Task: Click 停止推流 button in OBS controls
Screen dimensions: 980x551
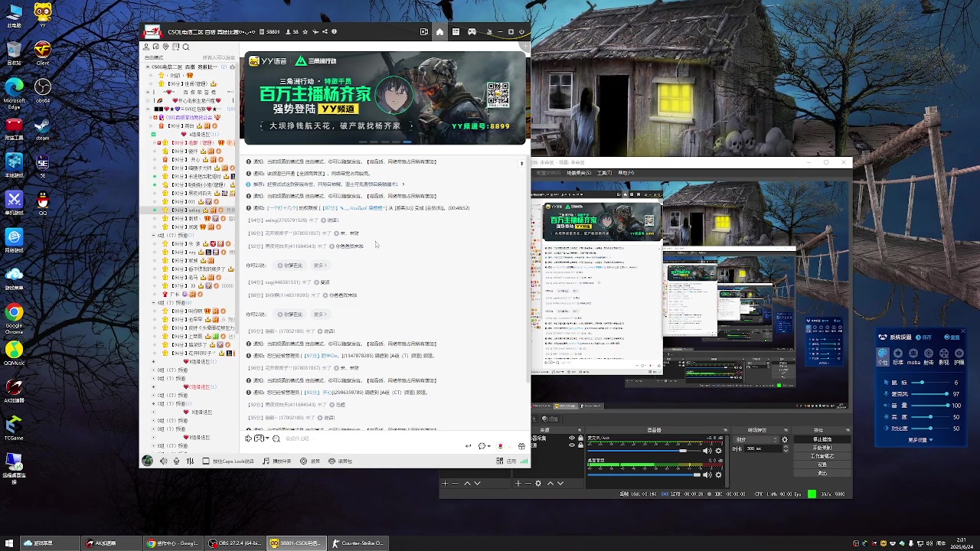Action: point(822,439)
